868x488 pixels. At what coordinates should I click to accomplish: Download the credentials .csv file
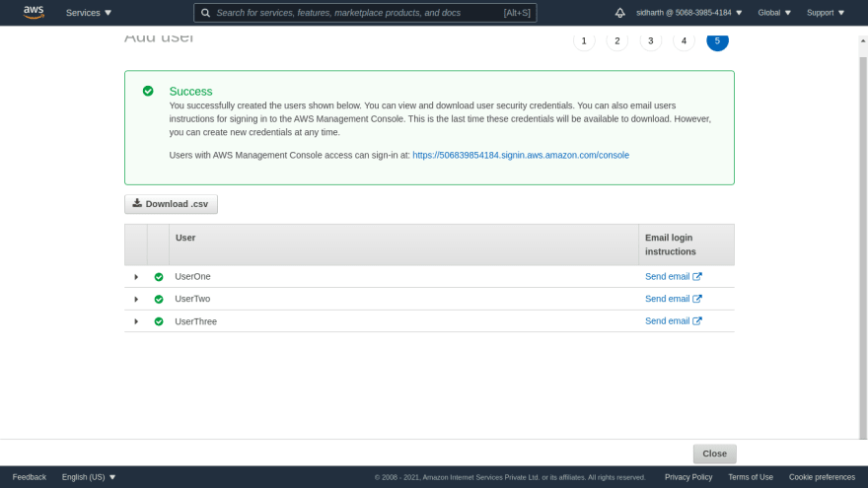pos(171,204)
